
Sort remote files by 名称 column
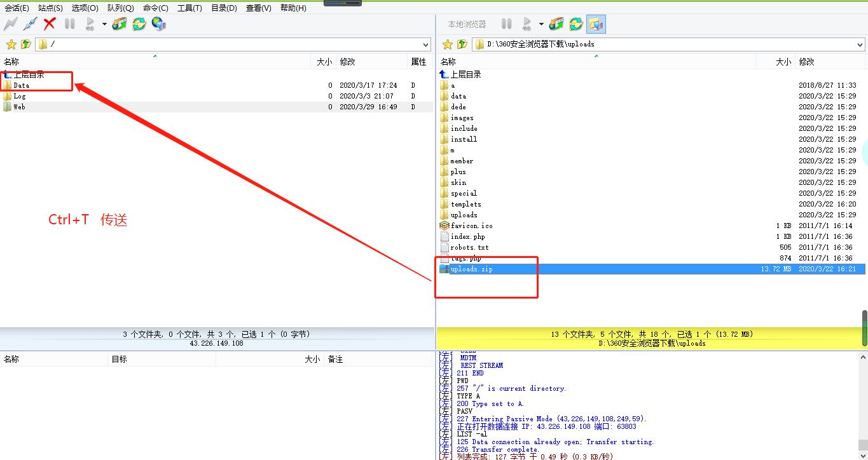click(155, 62)
